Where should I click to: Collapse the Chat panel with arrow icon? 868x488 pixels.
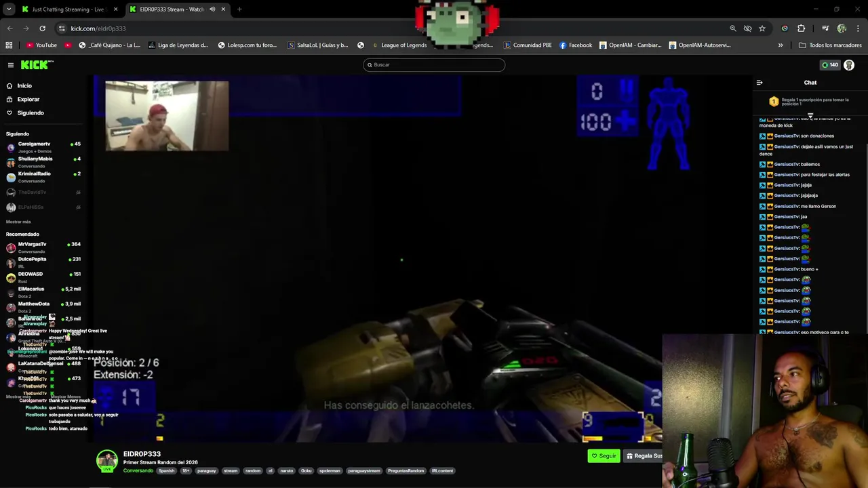point(759,83)
